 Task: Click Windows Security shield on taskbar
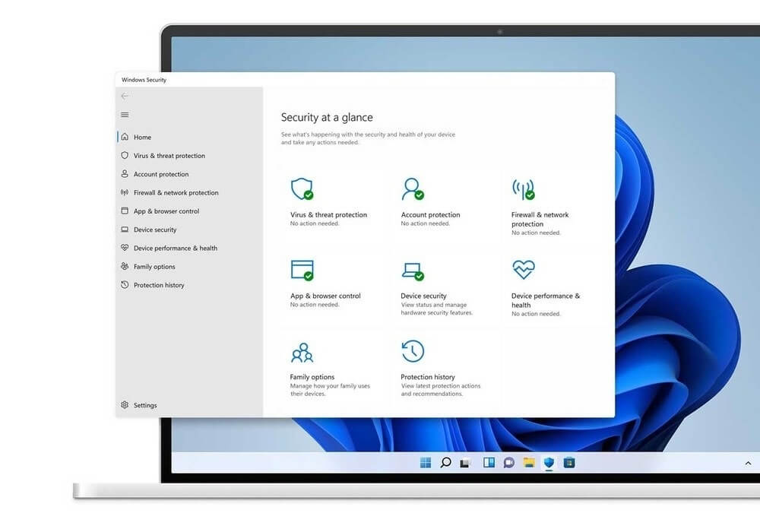click(x=549, y=463)
